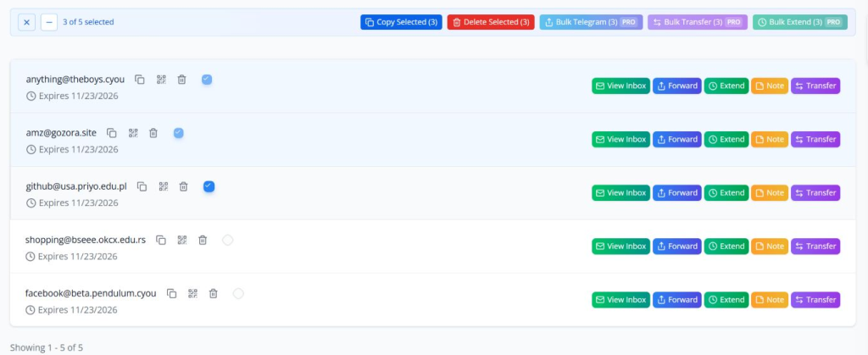
Task: Copy the facebook@beta.pendulum.cyou address
Action: [171, 294]
